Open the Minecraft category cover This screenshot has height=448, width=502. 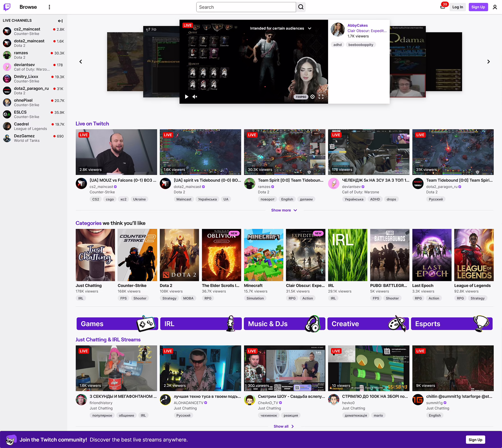(263, 255)
